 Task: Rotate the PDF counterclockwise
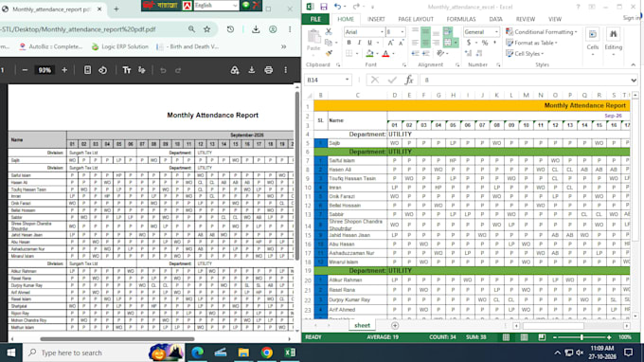pos(102,70)
